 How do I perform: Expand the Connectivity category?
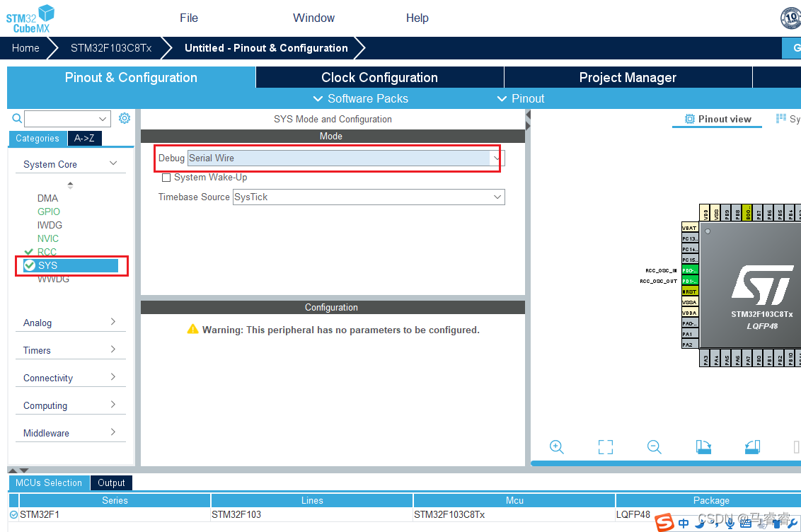point(71,378)
